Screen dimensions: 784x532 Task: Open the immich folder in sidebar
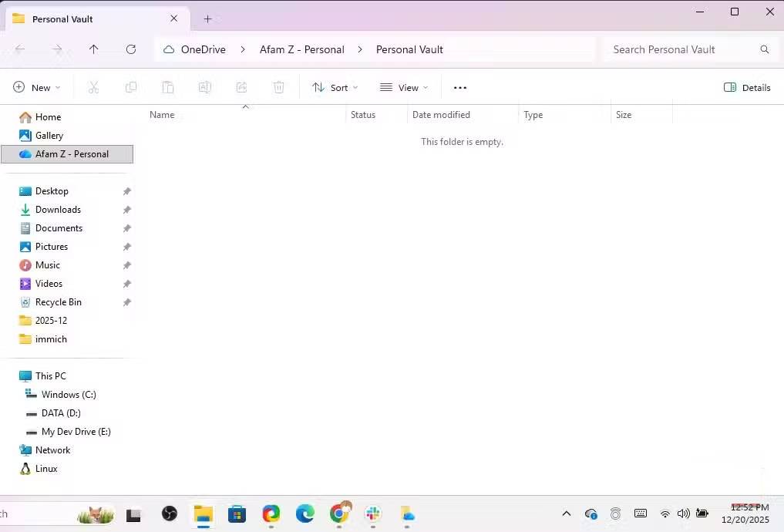[x=51, y=339]
